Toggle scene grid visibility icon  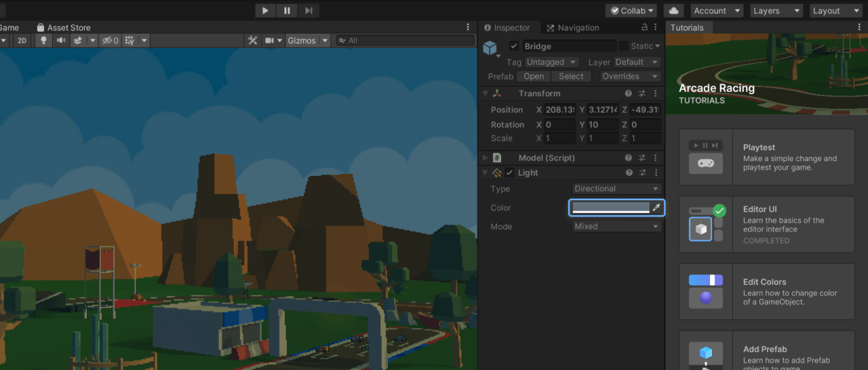click(130, 41)
